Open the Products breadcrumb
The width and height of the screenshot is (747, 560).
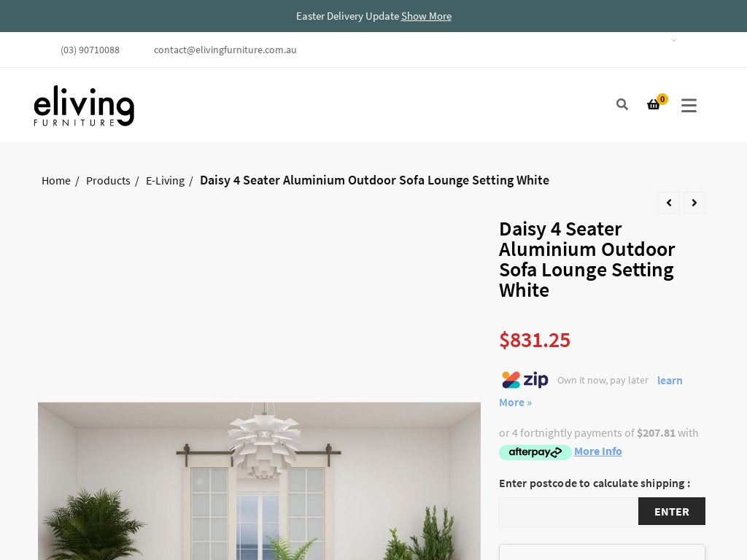point(108,181)
